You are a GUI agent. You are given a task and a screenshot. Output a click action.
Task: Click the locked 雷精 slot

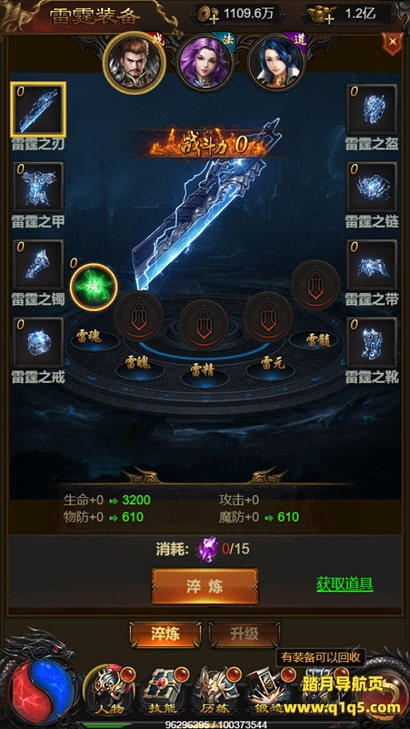click(x=203, y=324)
